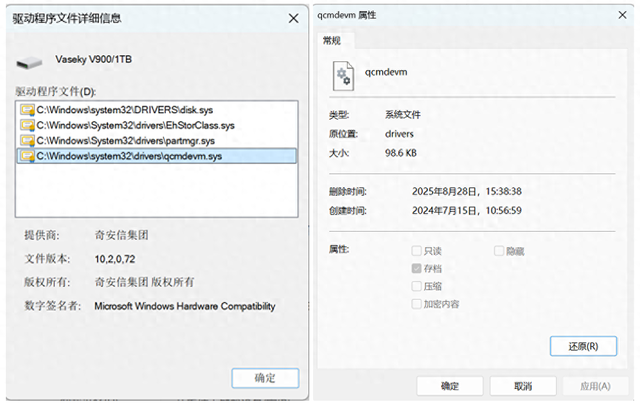The width and height of the screenshot is (640, 405).
Task: Toggle the 隐藏 checkbox
Action: pos(499,251)
